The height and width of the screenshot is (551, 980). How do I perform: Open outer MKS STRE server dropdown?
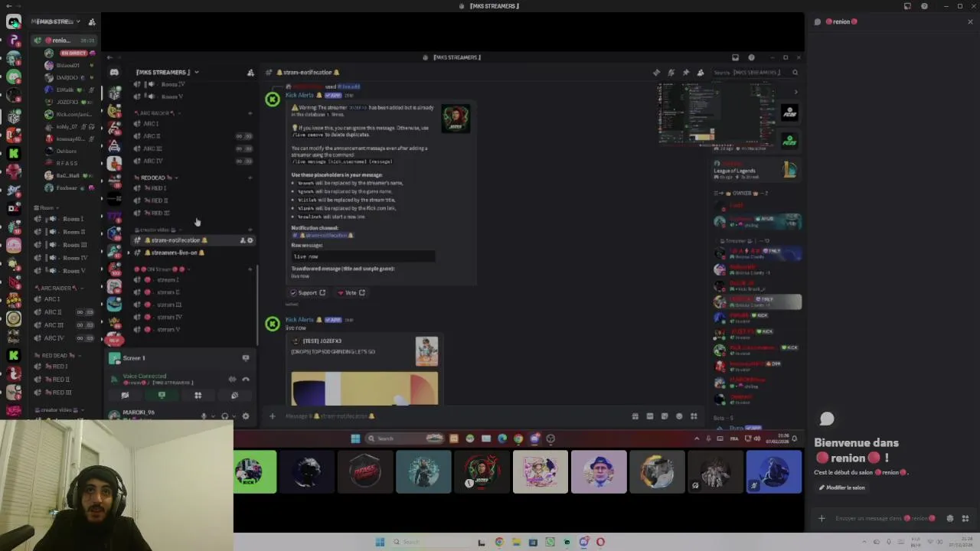coord(79,22)
